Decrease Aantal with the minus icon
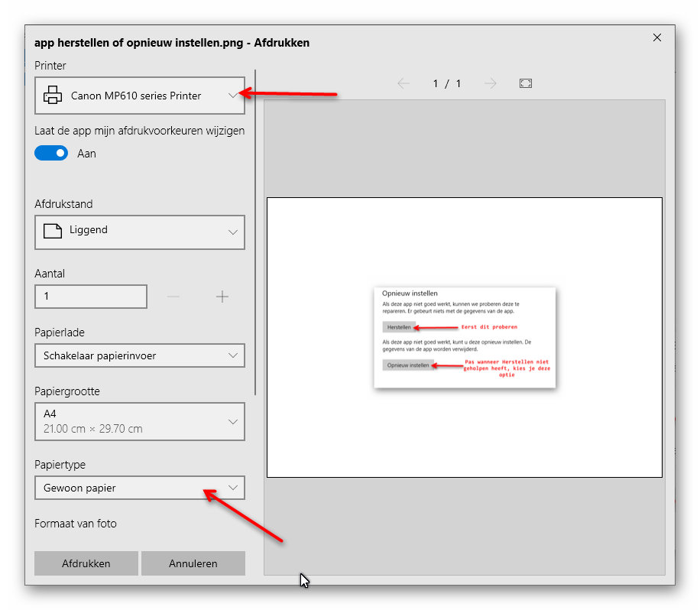The height and width of the screenshot is (610, 700). click(173, 297)
